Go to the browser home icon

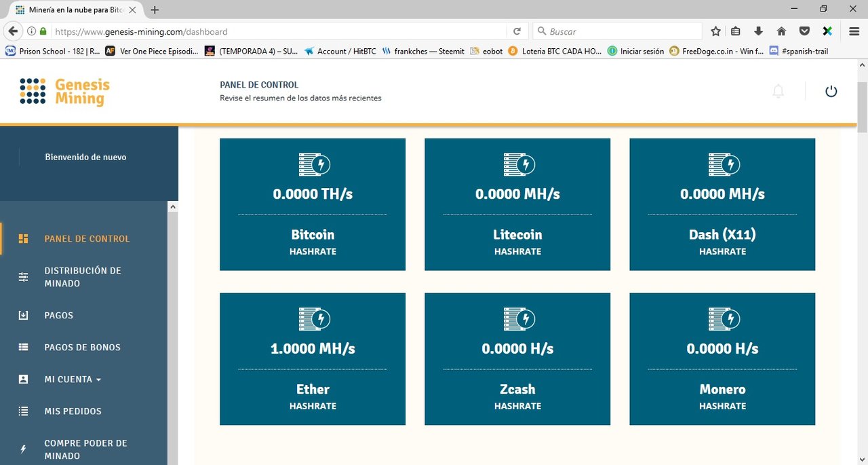pyautogui.click(x=781, y=31)
